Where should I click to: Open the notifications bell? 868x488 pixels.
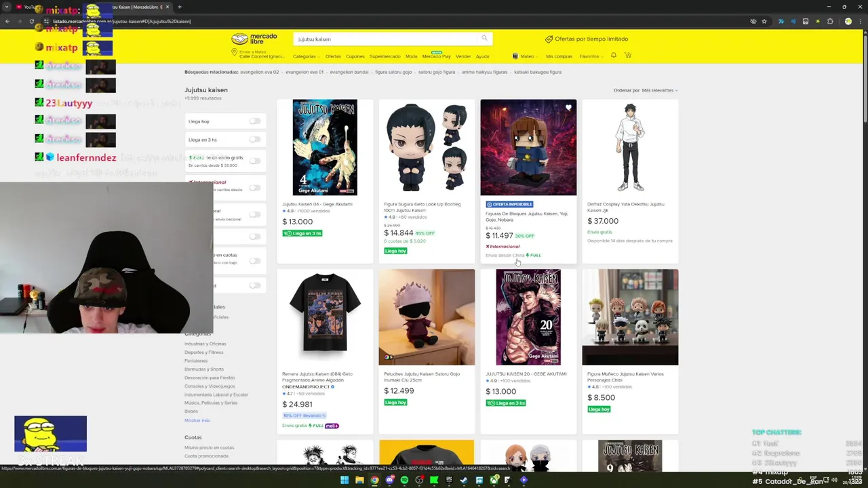pyautogui.click(x=614, y=56)
